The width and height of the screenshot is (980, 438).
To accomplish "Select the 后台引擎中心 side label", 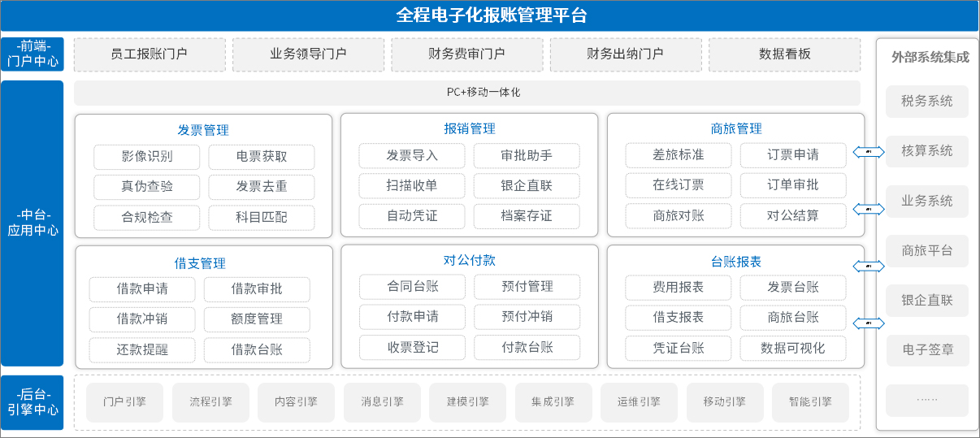I will [x=33, y=402].
